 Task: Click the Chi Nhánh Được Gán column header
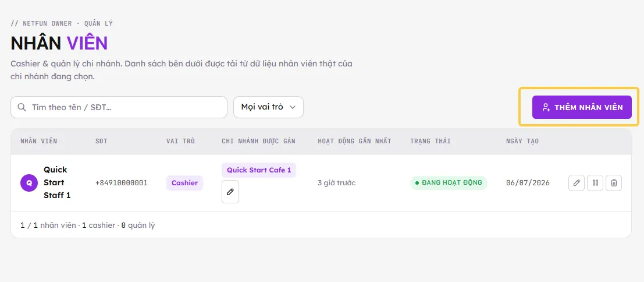point(258,141)
